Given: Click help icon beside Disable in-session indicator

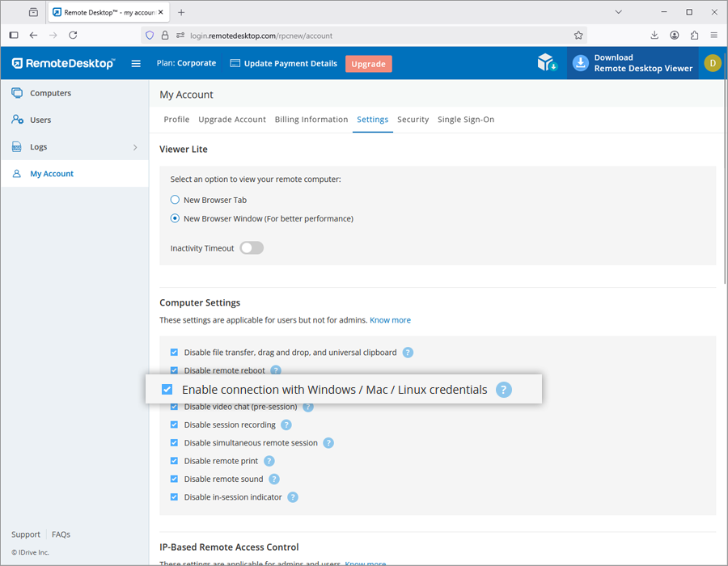Looking at the screenshot, I should 293,497.
